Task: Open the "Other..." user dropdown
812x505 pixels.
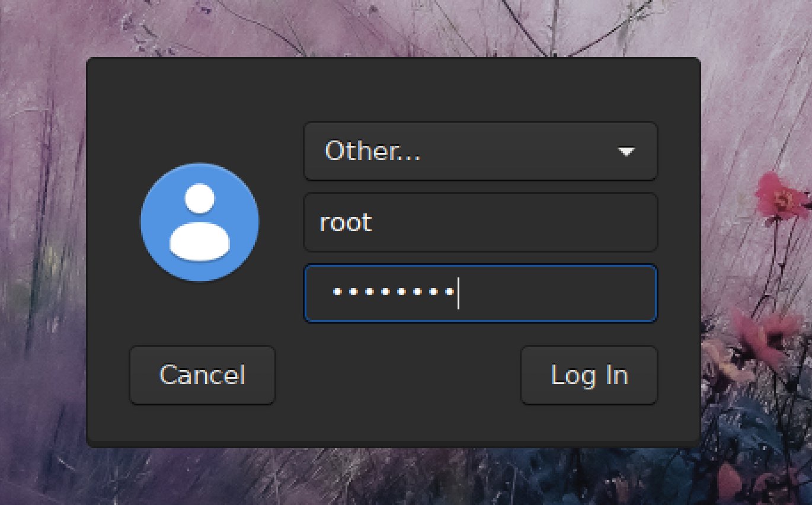Action: pyautogui.click(x=480, y=151)
